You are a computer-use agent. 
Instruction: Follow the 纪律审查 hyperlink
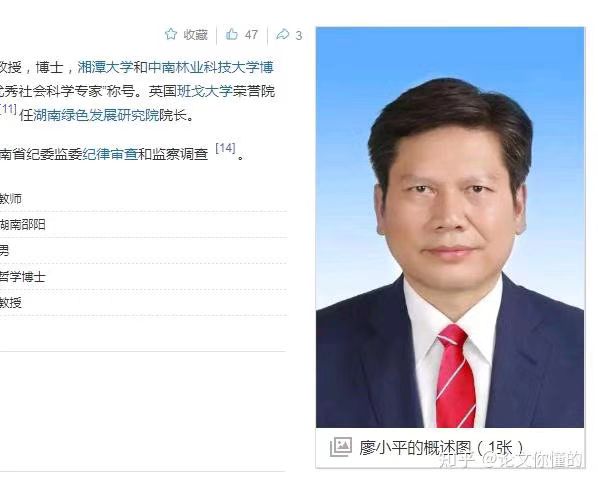pyautogui.click(x=110, y=154)
